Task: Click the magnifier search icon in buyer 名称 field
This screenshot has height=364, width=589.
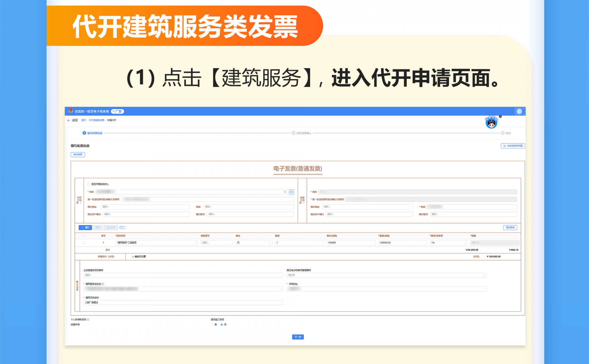Action: [285, 192]
